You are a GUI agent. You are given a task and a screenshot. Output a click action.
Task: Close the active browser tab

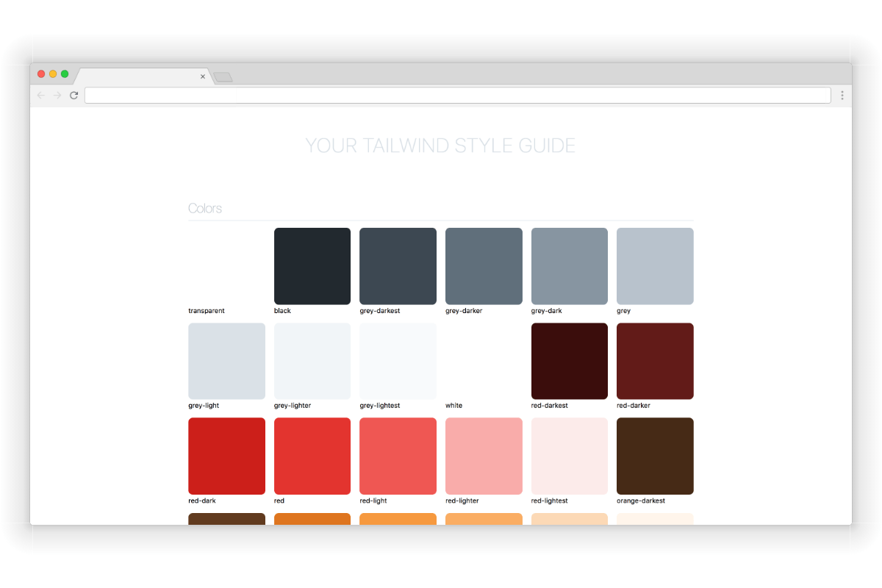(x=203, y=76)
